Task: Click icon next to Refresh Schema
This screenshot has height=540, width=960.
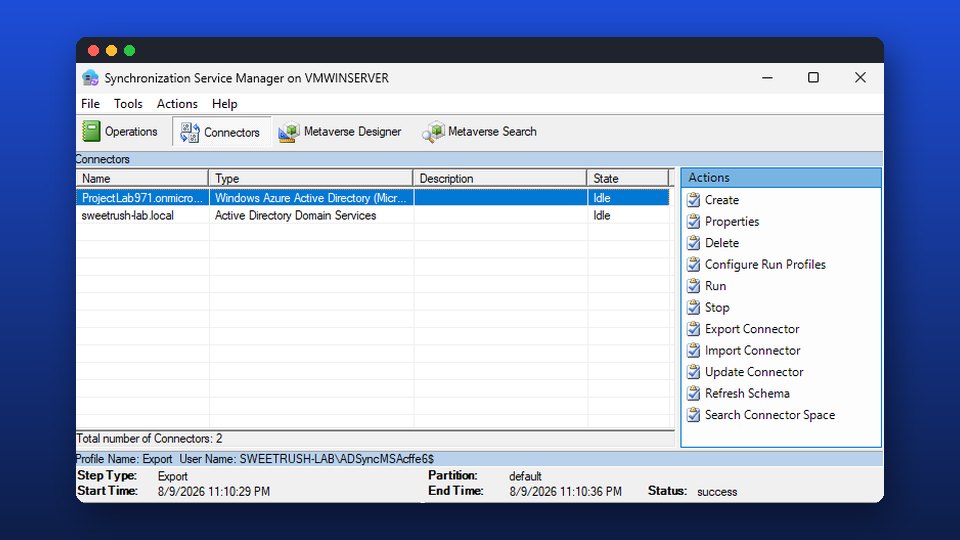Action: pos(693,393)
